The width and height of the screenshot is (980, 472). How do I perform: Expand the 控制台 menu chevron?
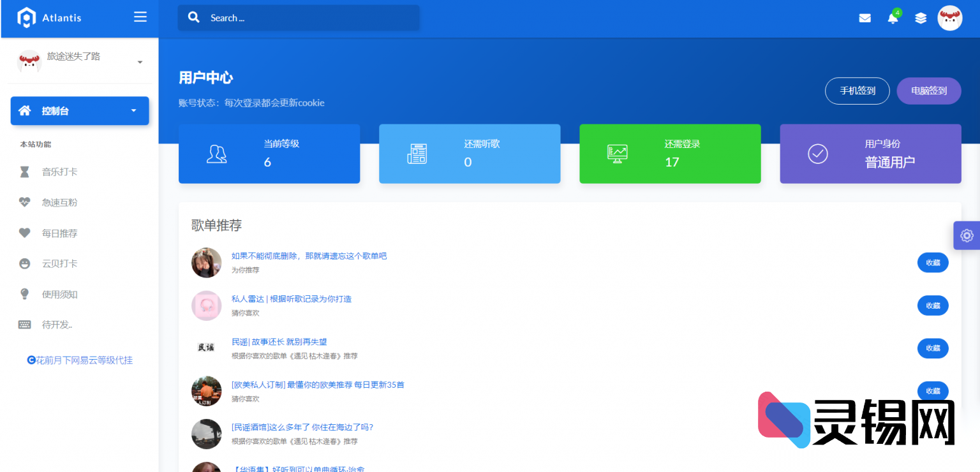coord(134,110)
